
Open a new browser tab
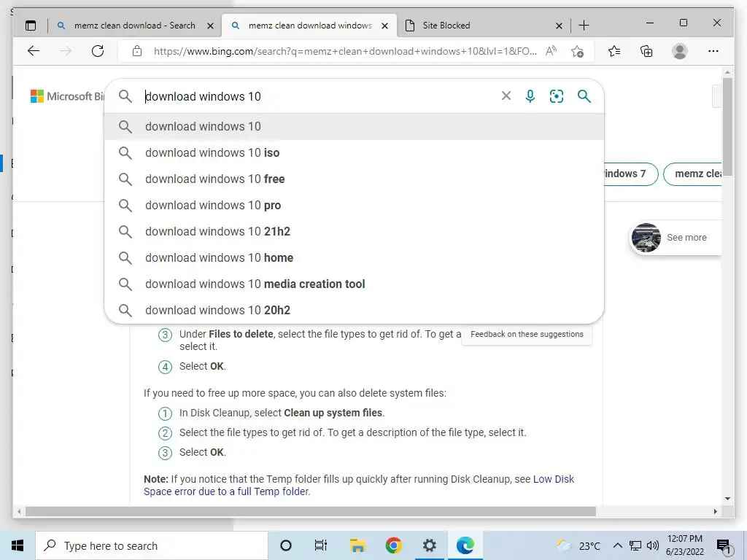click(584, 26)
